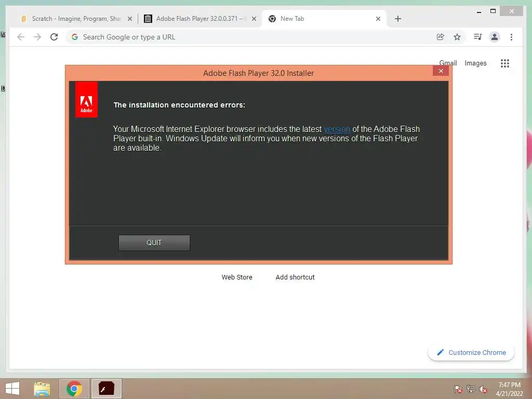Open Chrome three-dot menu

511,37
